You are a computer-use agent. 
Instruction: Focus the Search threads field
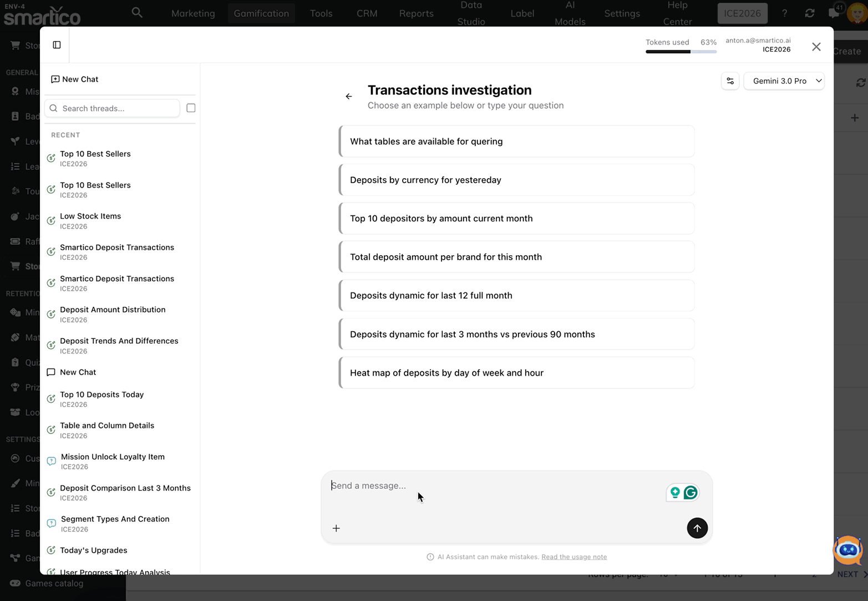[x=118, y=108]
